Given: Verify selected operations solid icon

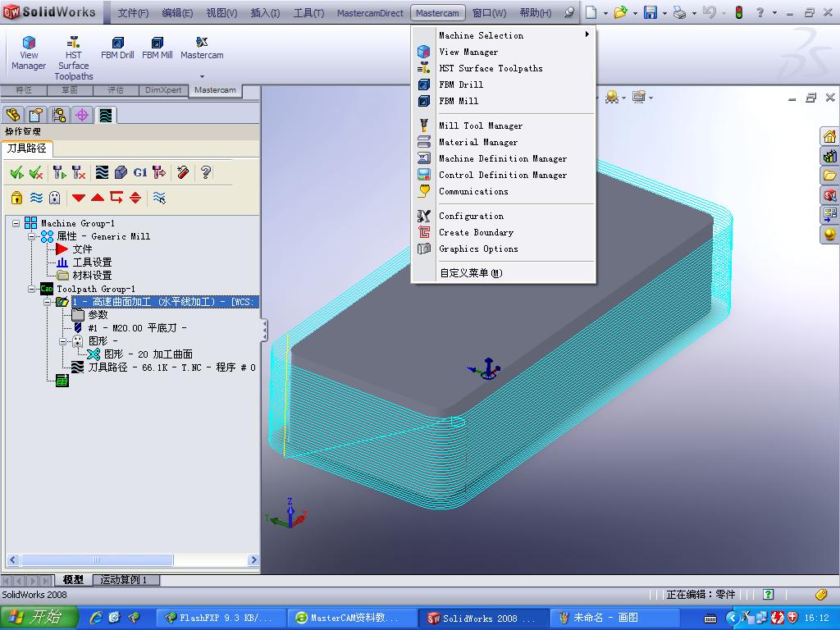Looking at the screenshot, I should (121, 172).
